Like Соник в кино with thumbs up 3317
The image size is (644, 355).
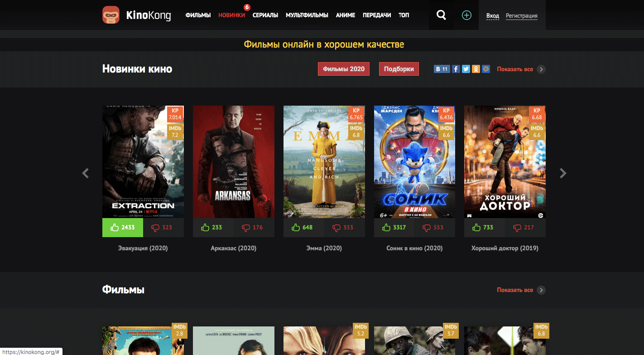[394, 228]
